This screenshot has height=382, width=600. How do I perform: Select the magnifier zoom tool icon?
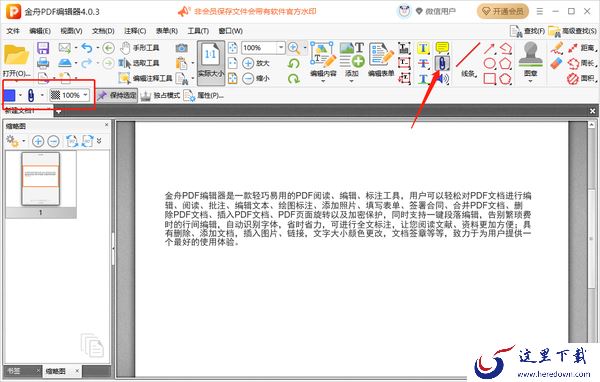pos(294,48)
